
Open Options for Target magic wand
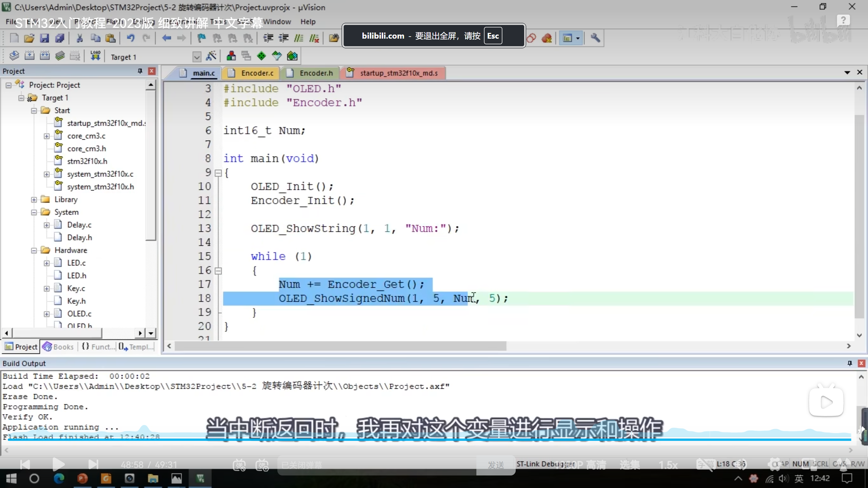coord(211,56)
